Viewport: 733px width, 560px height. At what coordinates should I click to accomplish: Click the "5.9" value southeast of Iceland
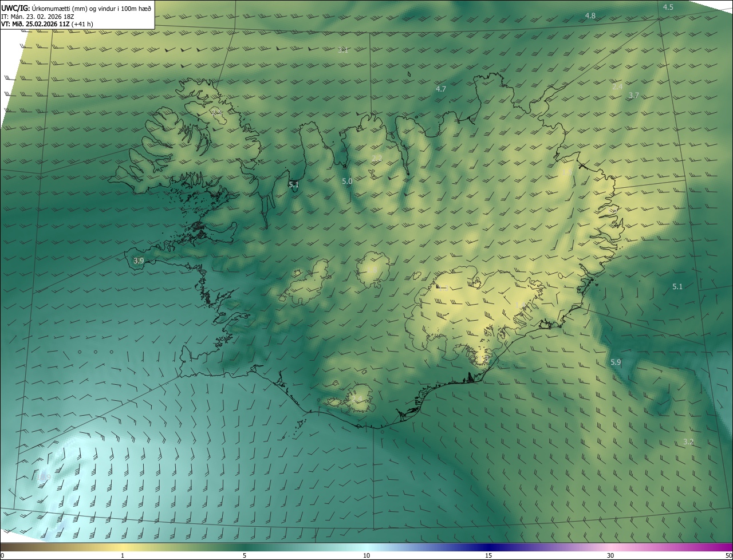(616, 362)
